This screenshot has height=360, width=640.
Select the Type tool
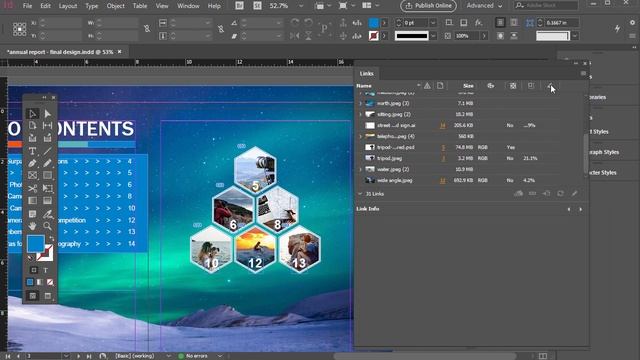click(x=32, y=151)
